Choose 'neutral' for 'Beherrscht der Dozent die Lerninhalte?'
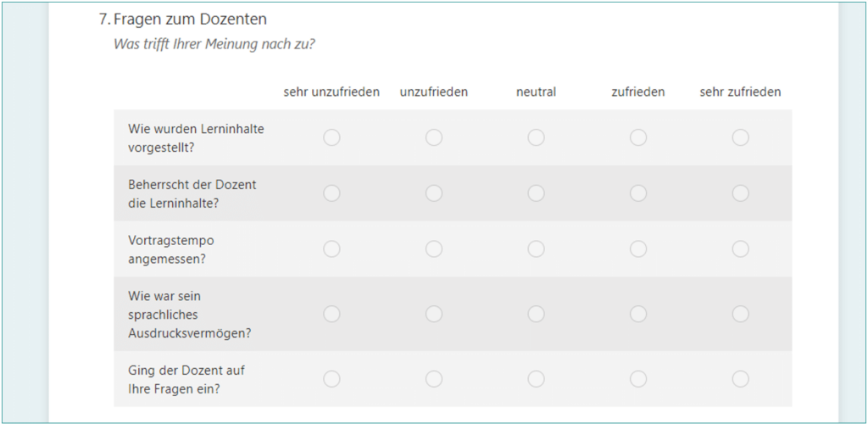 tap(536, 193)
